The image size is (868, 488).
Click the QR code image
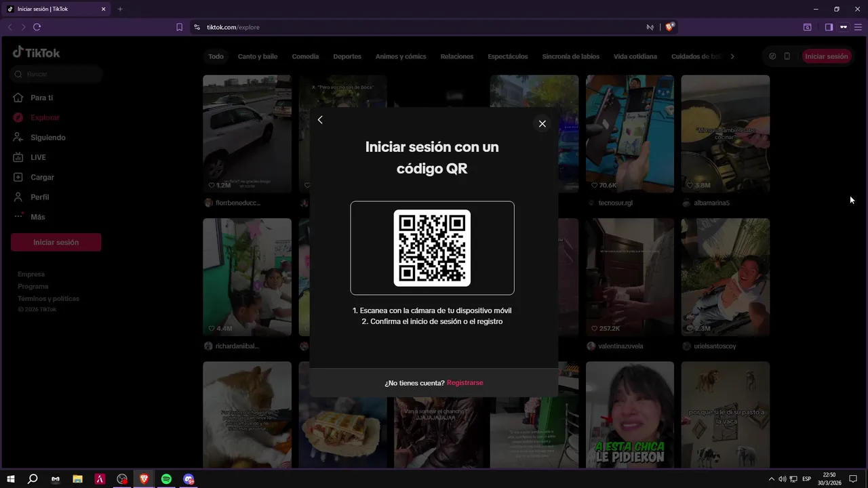click(432, 248)
